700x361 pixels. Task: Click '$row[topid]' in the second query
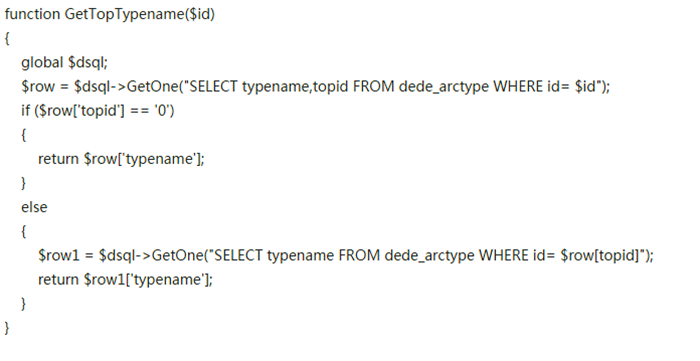click(600, 255)
